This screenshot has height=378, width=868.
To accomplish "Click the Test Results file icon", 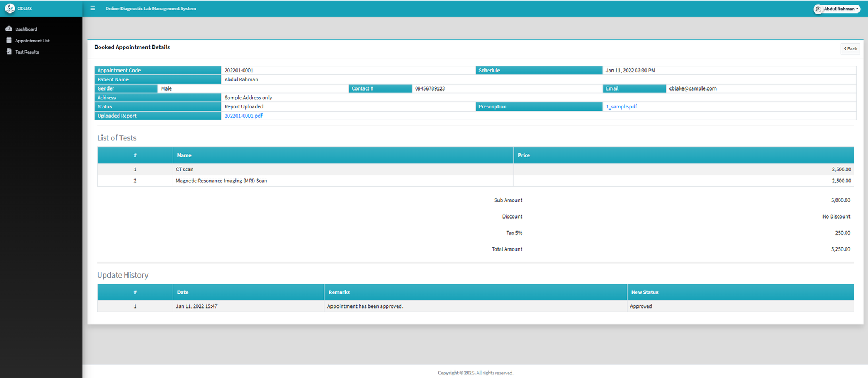I will point(9,52).
